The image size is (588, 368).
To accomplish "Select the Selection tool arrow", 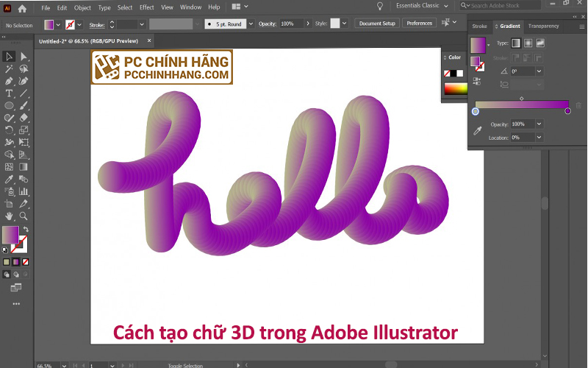I will pyautogui.click(x=9, y=56).
